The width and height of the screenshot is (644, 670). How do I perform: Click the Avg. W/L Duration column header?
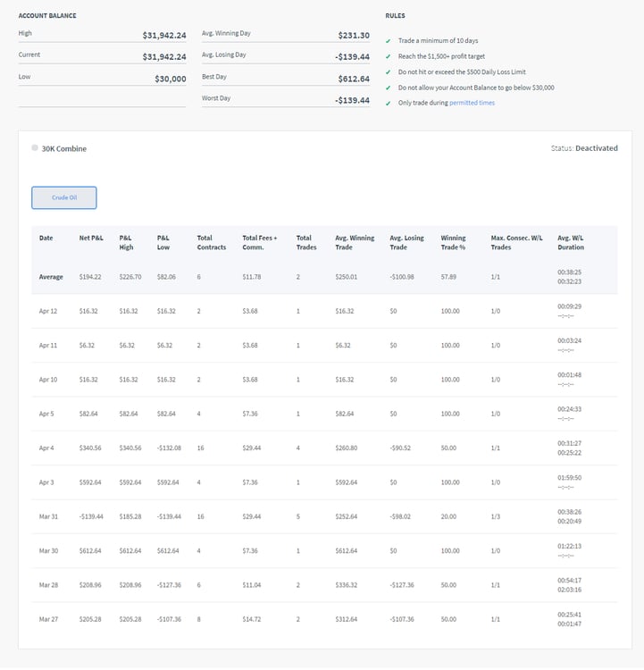click(x=572, y=243)
